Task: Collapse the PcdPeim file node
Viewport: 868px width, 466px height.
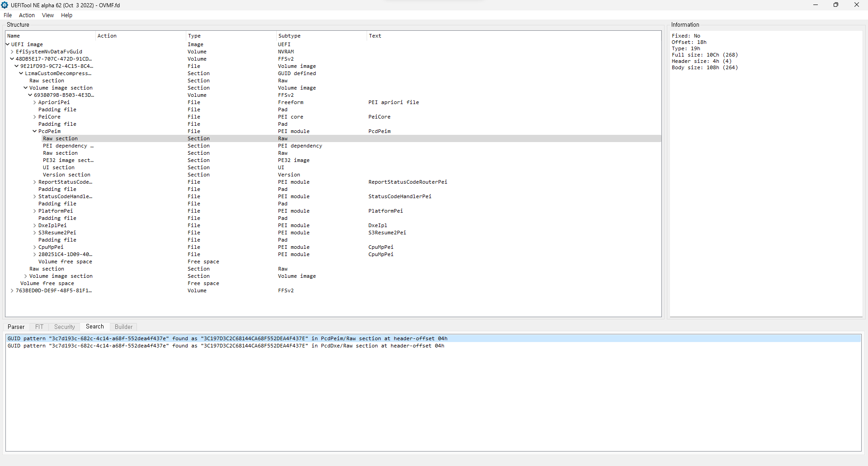Action: pos(35,131)
